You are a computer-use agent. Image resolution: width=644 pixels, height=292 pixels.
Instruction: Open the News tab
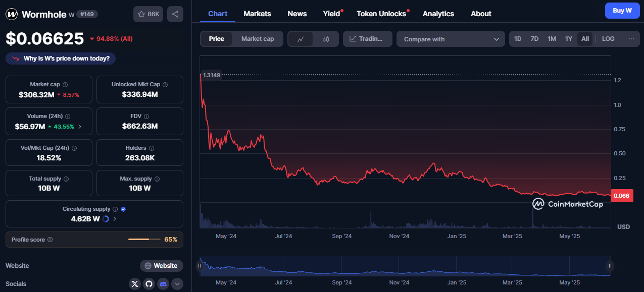coord(297,14)
